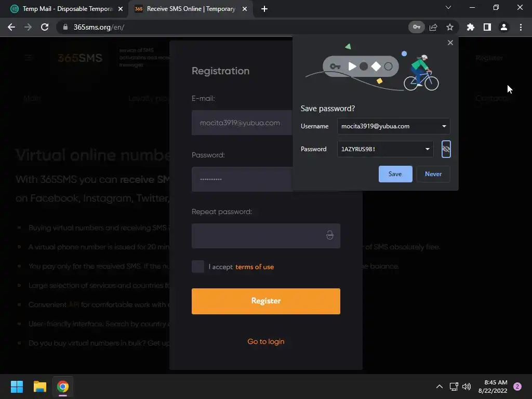
Task: Open the tab search chevron
Action: [x=448, y=7]
